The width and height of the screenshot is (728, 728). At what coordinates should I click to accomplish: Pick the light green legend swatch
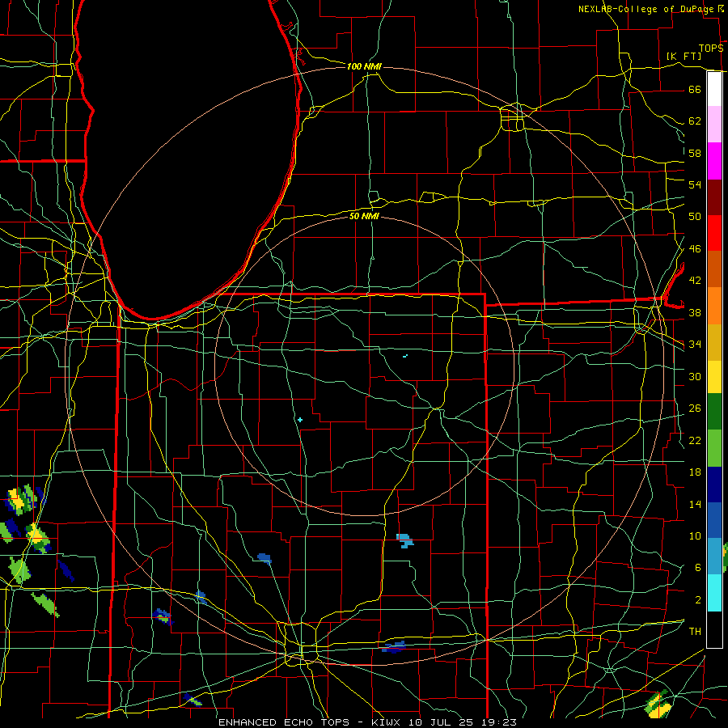point(714,448)
